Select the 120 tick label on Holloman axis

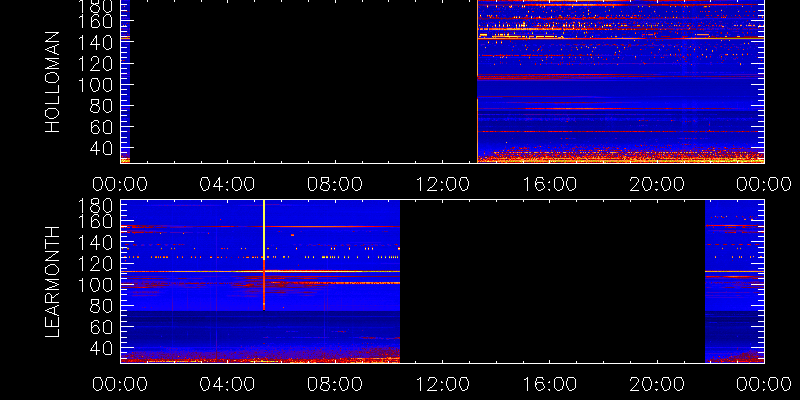[95, 64]
